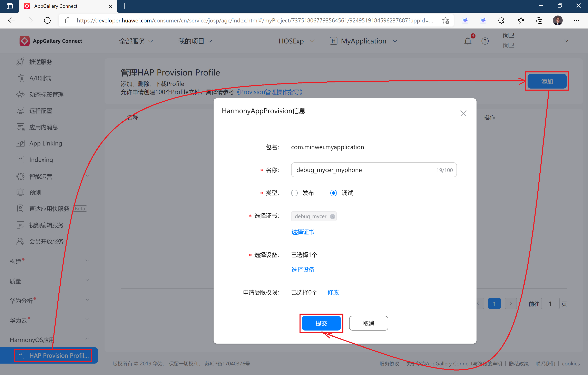Click the in-app messaging sidebar icon
Viewport: 588px width, 375px height.
pyautogui.click(x=20, y=127)
